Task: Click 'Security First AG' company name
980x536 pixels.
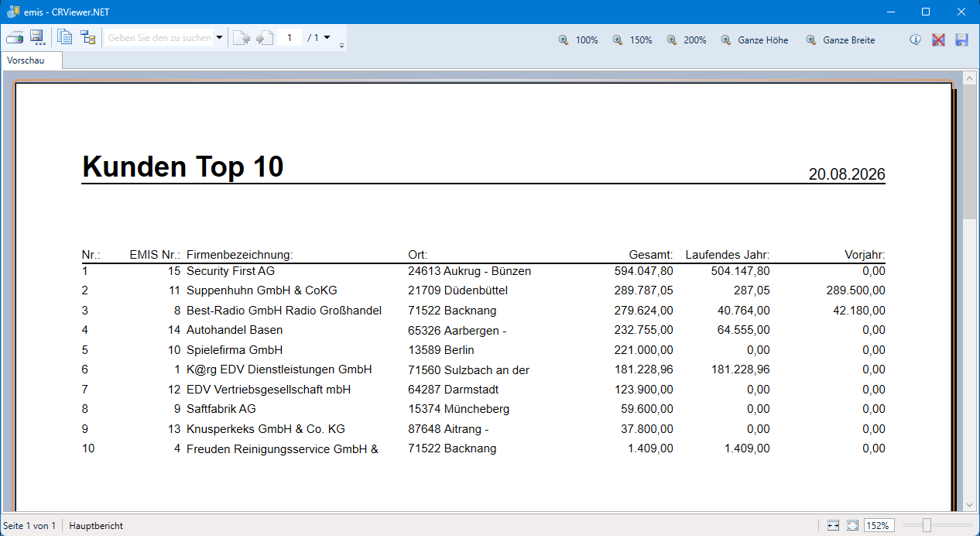Action: point(231,271)
